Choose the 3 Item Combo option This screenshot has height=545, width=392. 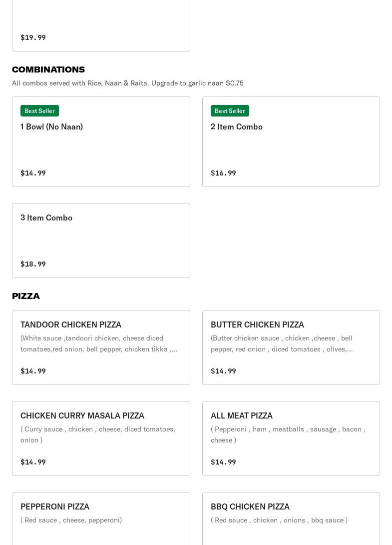pyautogui.click(x=101, y=240)
